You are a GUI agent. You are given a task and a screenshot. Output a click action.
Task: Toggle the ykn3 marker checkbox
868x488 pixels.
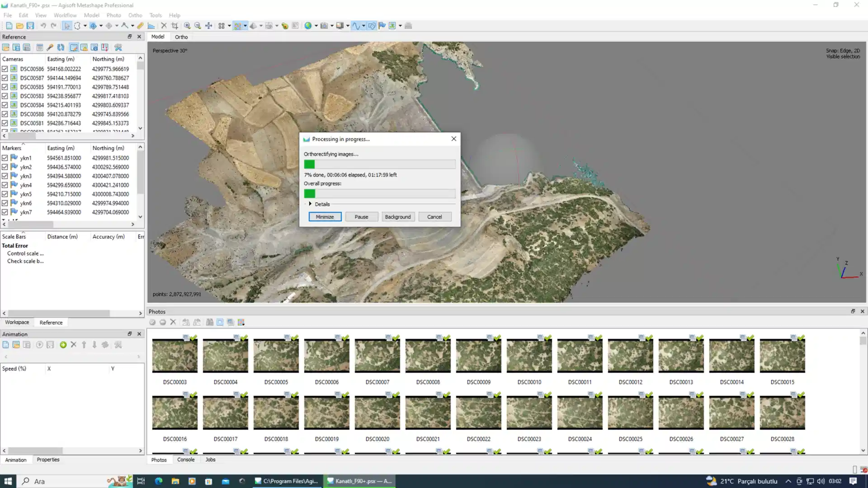coord(5,176)
